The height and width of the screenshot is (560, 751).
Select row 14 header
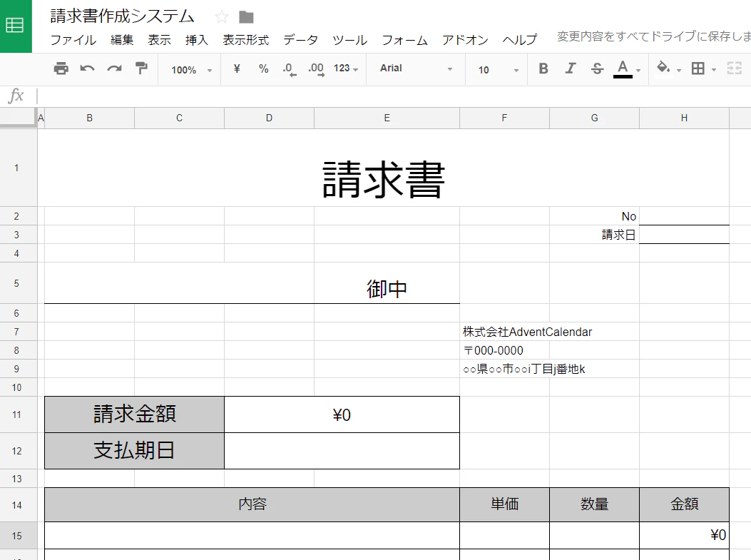tap(17, 505)
